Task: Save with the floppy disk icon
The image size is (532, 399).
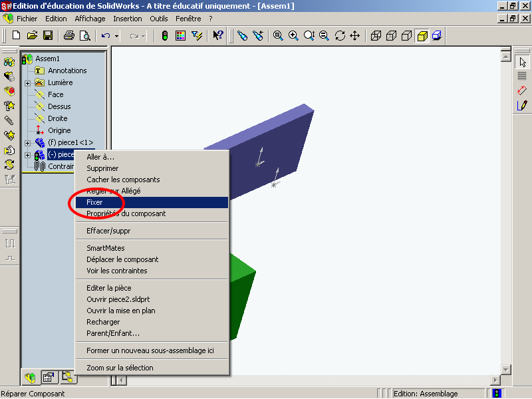Action: pyautogui.click(x=47, y=35)
